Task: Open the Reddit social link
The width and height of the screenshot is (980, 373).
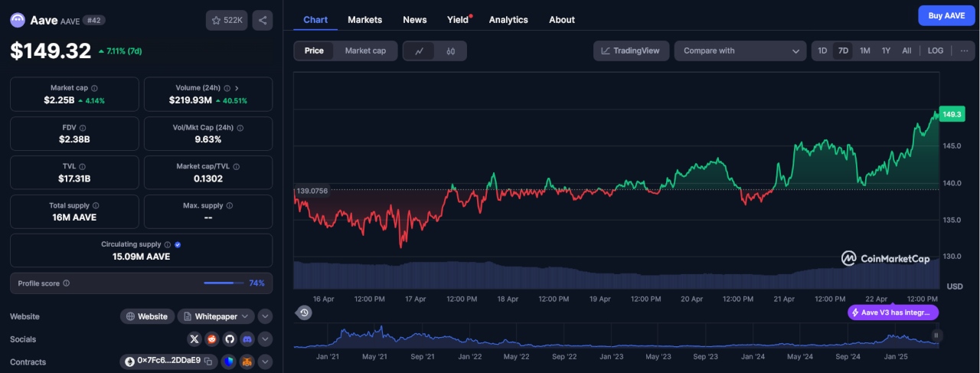Action: (x=212, y=339)
